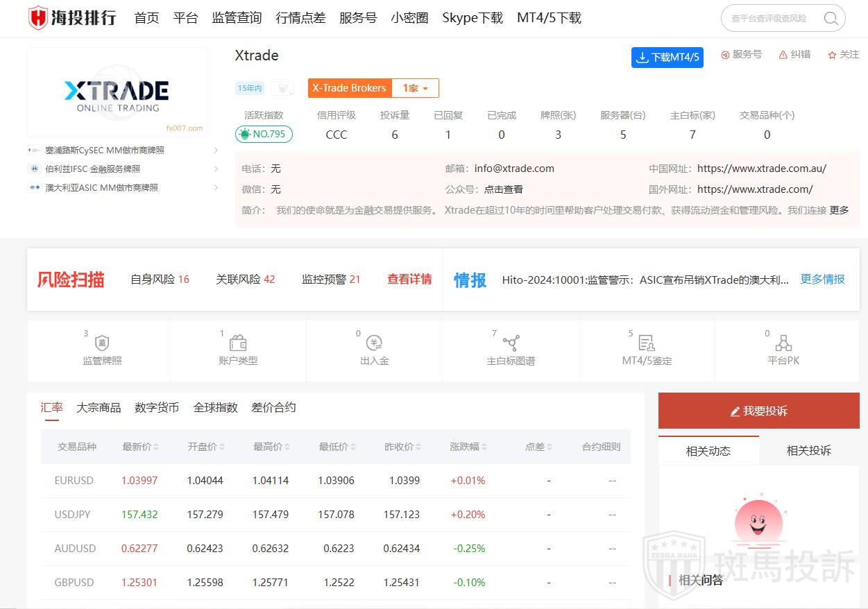Click the 下载MT4/5 button
This screenshot has height=609, width=868.
(667, 58)
